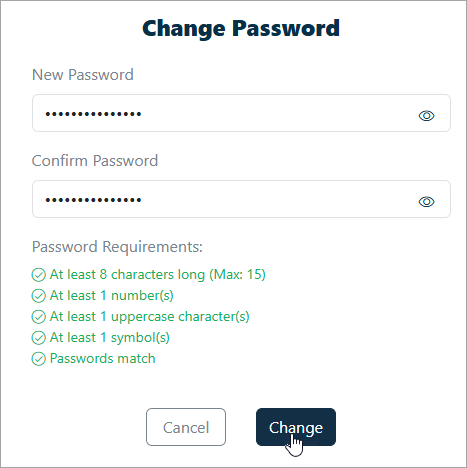The height and width of the screenshot is (468, 467).
Task: Click checkmark icon beside uppercase character(s) requirement
Action: point(39,317)
